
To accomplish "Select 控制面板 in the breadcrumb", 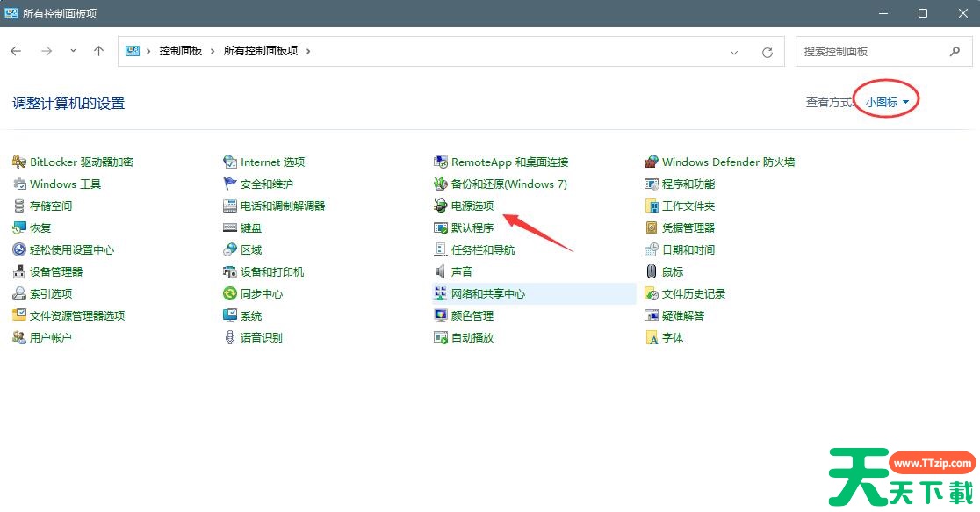I will tap(181, 51).
